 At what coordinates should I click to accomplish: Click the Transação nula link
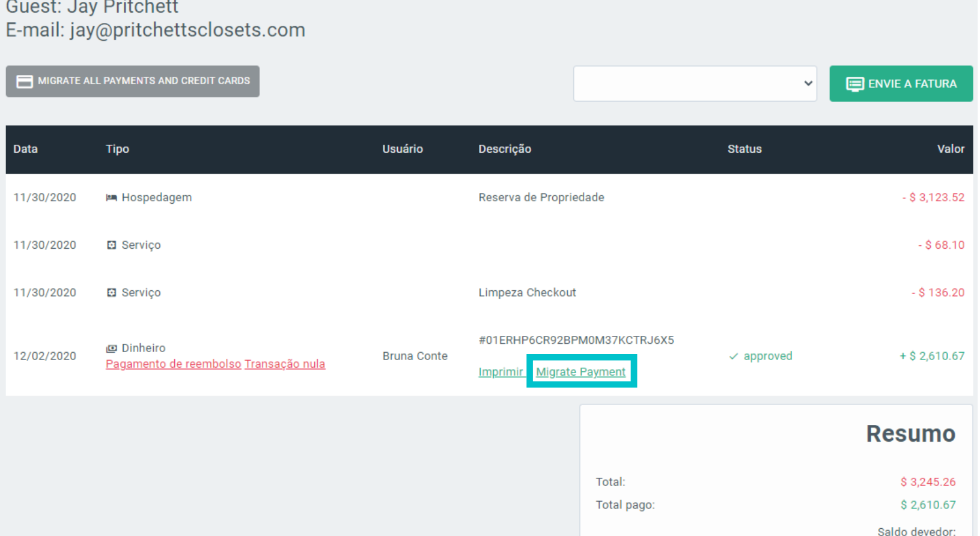[x=284, y=364]
